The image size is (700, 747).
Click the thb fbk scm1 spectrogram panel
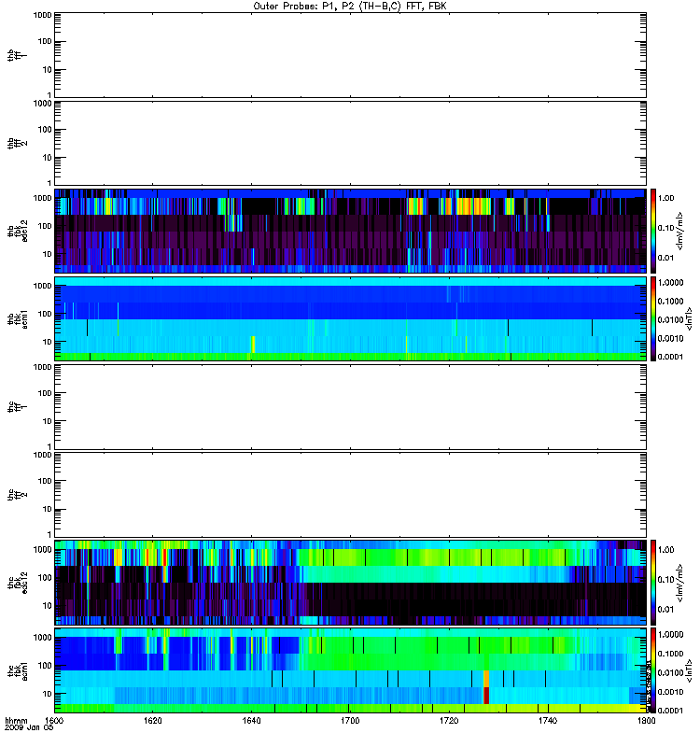(350, 318)
